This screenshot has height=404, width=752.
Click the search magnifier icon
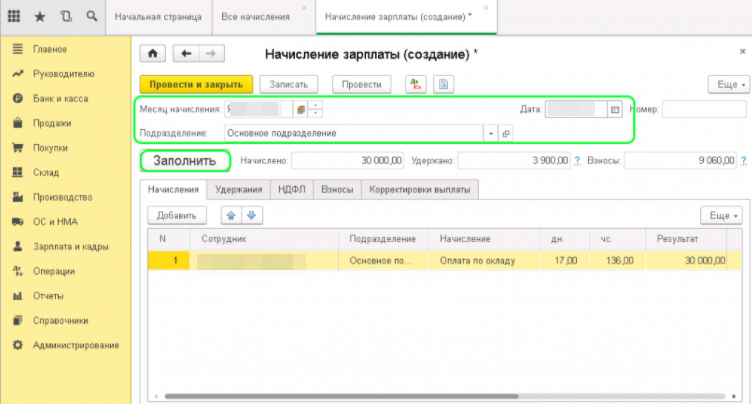point(92,16)
